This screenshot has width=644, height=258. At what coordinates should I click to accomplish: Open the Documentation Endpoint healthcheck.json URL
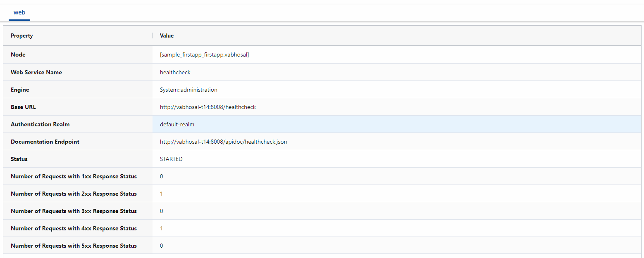223,142
